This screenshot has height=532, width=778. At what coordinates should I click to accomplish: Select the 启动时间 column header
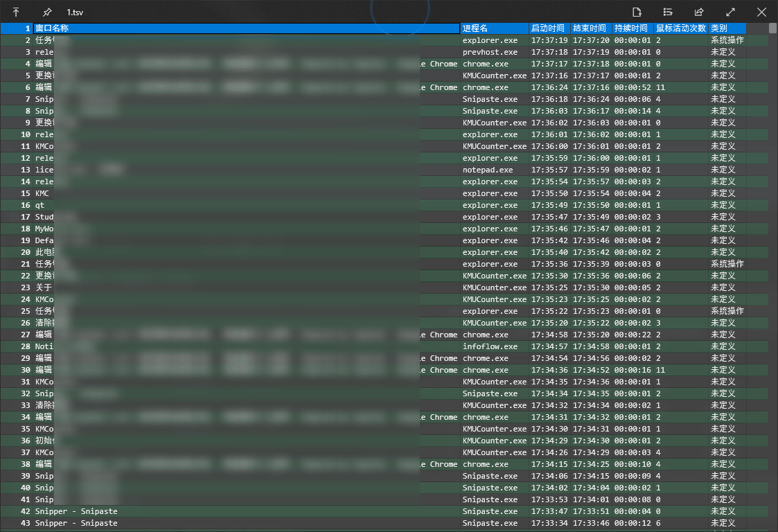coord(550,28)
